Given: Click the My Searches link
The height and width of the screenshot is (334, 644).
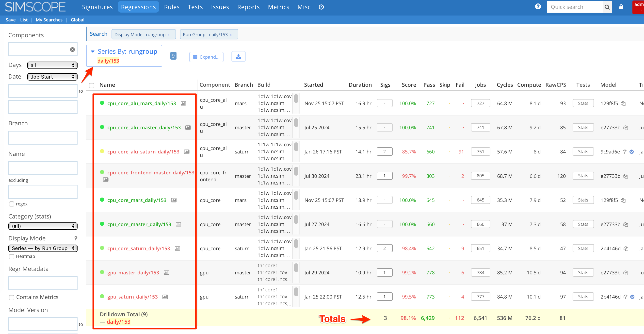Looking at the screenshot, I should (x=49, y=20).
